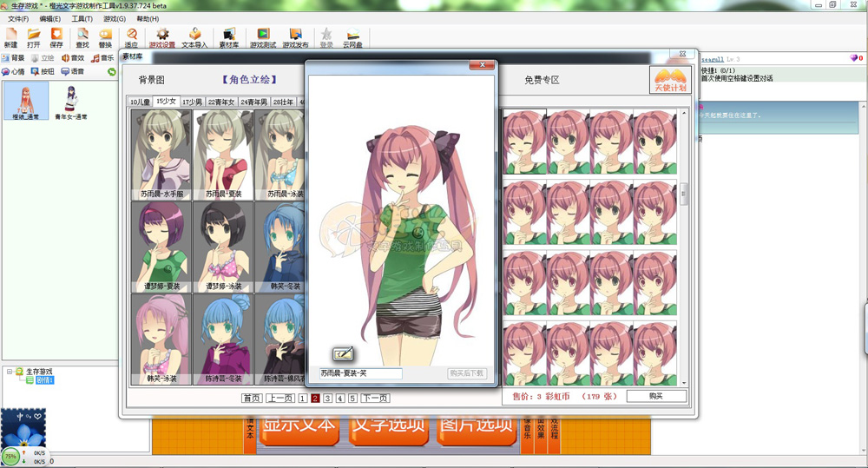The image size is (868, 468).
Task: Go to 下一页 next page
Action: pyautogui.click(x=375, y=399)
